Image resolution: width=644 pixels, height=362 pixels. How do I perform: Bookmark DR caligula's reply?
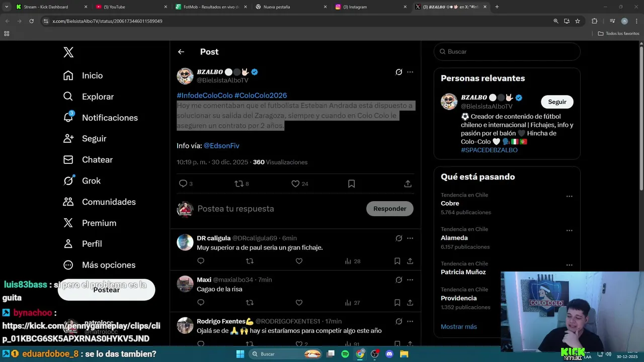(397, 261)
